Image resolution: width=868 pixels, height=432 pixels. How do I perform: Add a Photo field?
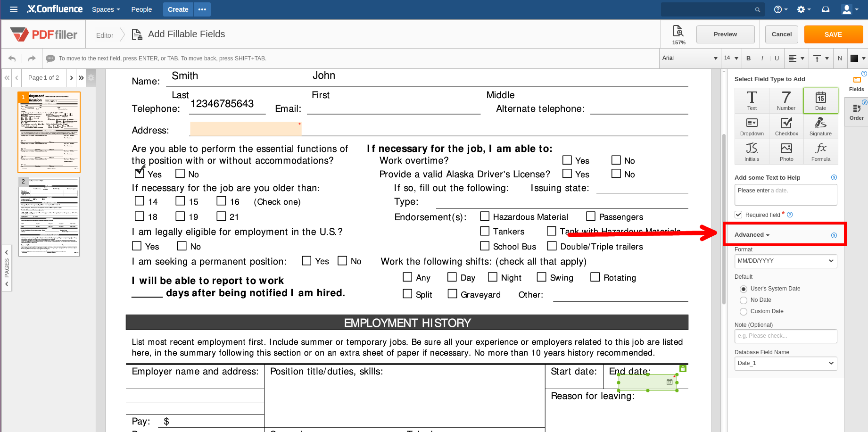(786, 152)
